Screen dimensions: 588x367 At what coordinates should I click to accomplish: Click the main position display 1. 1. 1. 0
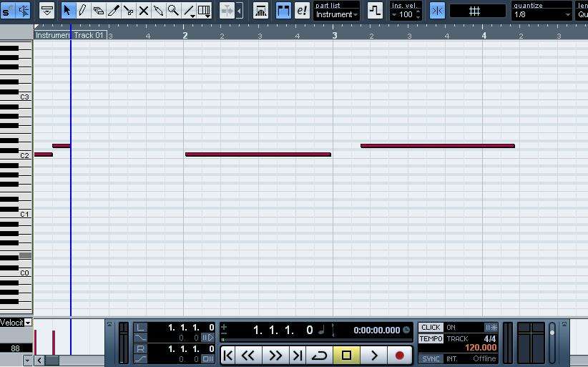point(283,331)
